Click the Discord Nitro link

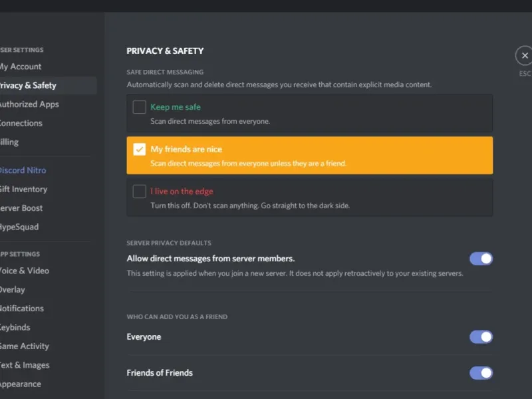pos(22,170)
